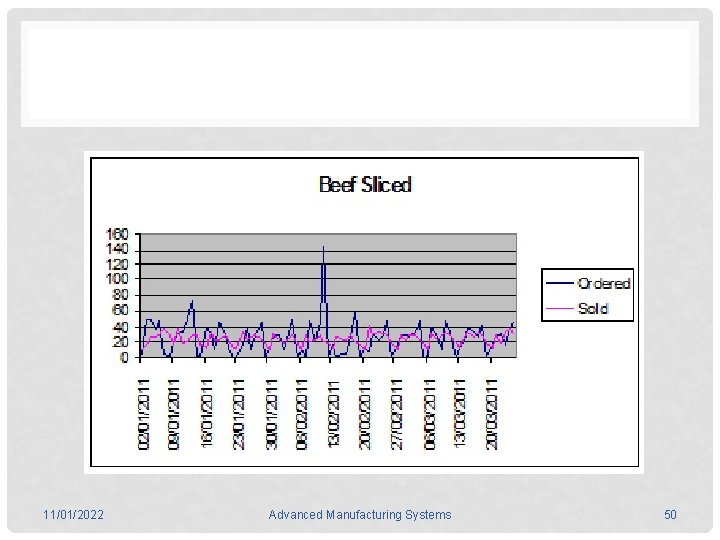
Task: Click footer text 'Advanced Manufacturing Systems'
Action: pyautogui.click(x=360, y=514)
